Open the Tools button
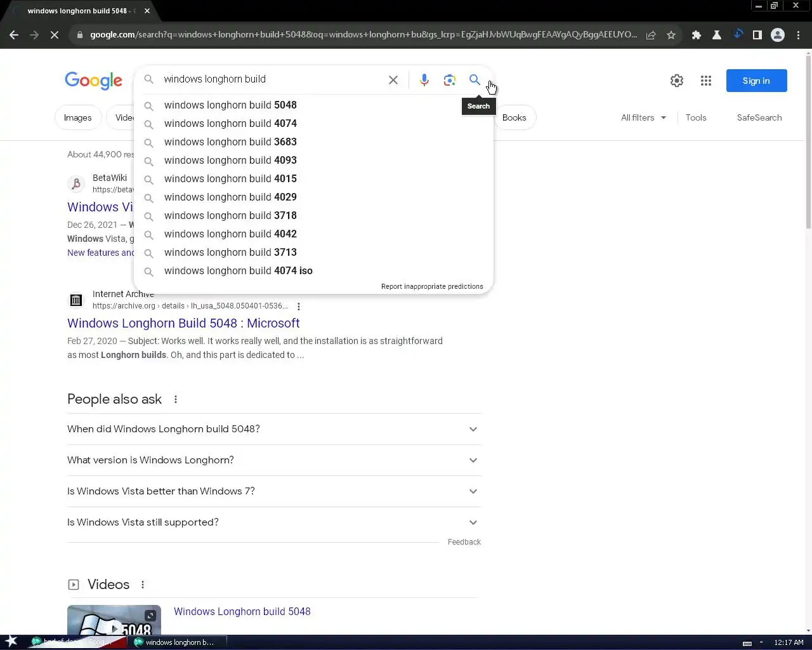 (696, 118)
